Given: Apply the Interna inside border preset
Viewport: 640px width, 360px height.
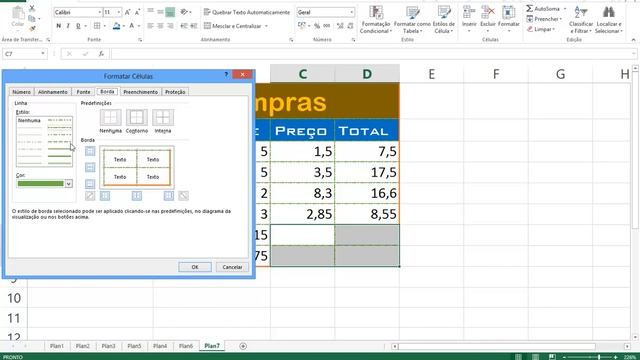Looking at the screenshot, I should tap(163, 118).
